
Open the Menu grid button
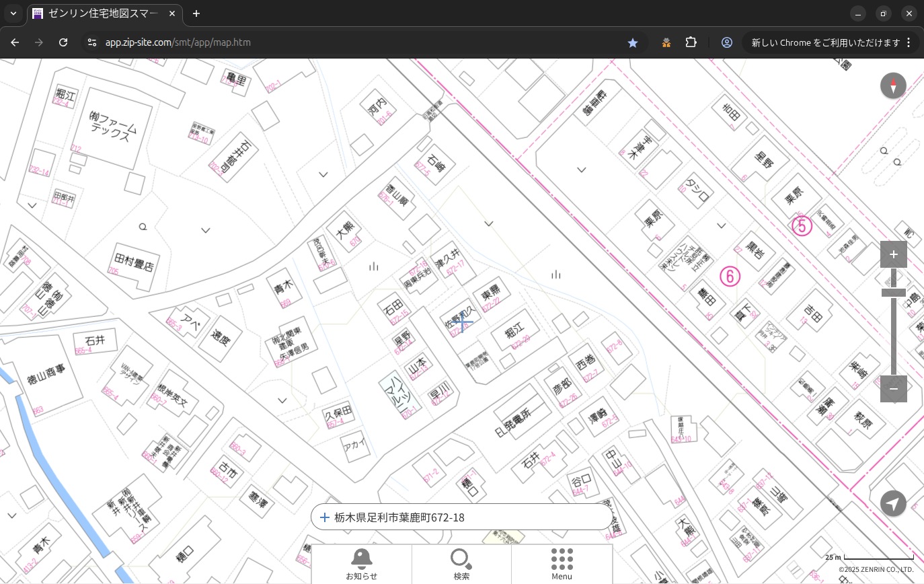coord(562,564)
